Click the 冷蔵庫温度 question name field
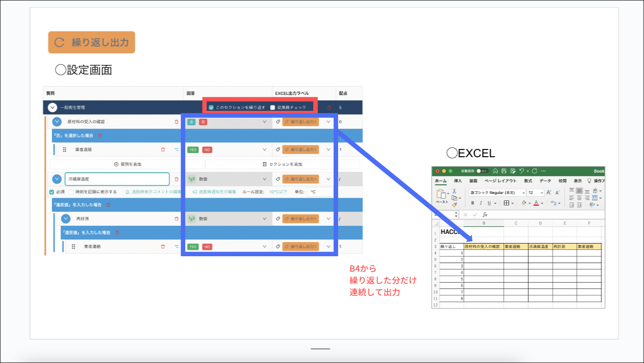Image resolution: width=644 pixels, height=363 pixels. click(117, 179)
